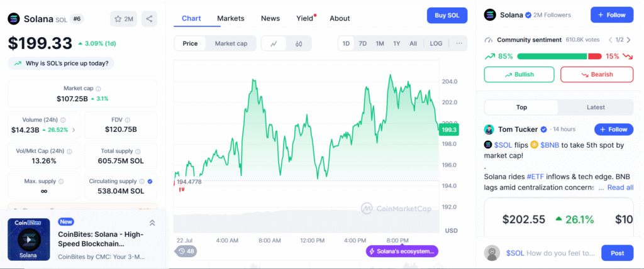Click Tom Tucker's avatar
The height and width of the screenshot is (269, 644).
coord(489,129)
